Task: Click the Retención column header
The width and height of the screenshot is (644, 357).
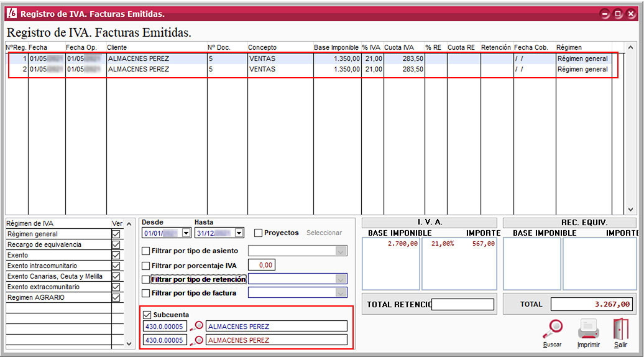Action: (495, 48)
